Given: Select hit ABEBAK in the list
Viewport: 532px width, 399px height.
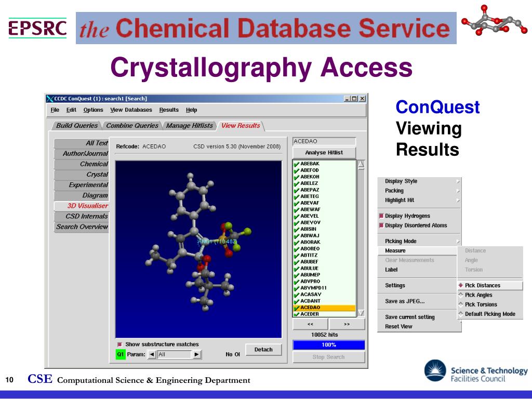Looking at the screenshot, I should click(x=324, y=164).
